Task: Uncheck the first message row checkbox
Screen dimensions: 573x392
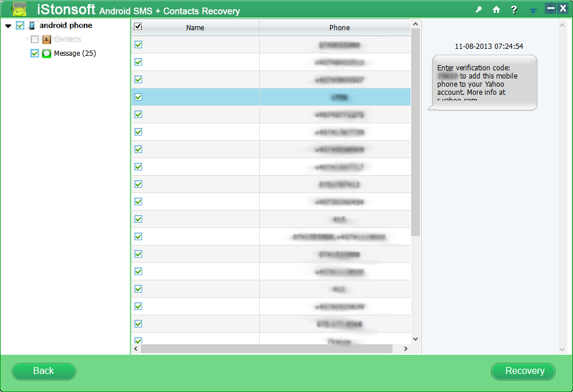Action: tap(138, 45)
